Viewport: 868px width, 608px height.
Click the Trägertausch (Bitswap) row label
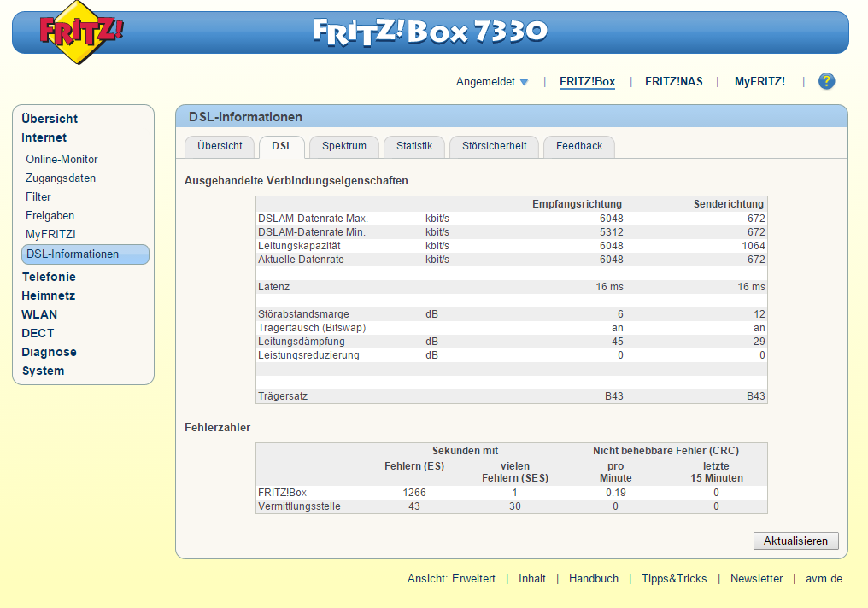[x=312, y=328]
